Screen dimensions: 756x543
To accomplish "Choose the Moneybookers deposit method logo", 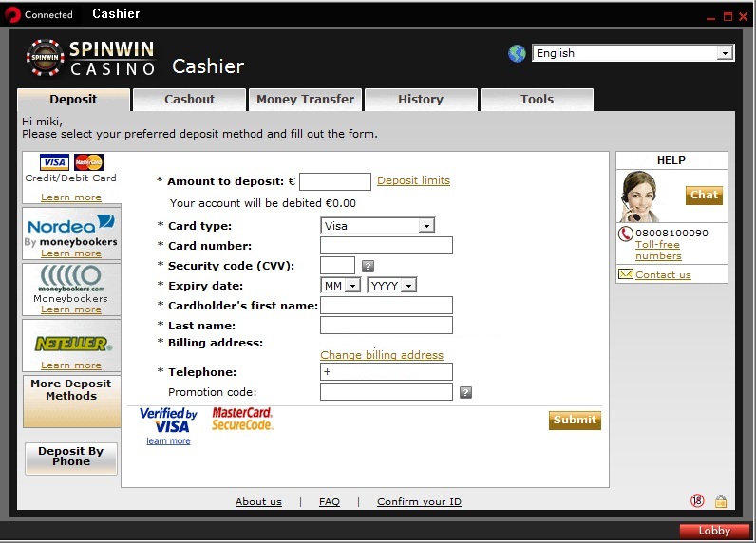I will pos(71,279).
